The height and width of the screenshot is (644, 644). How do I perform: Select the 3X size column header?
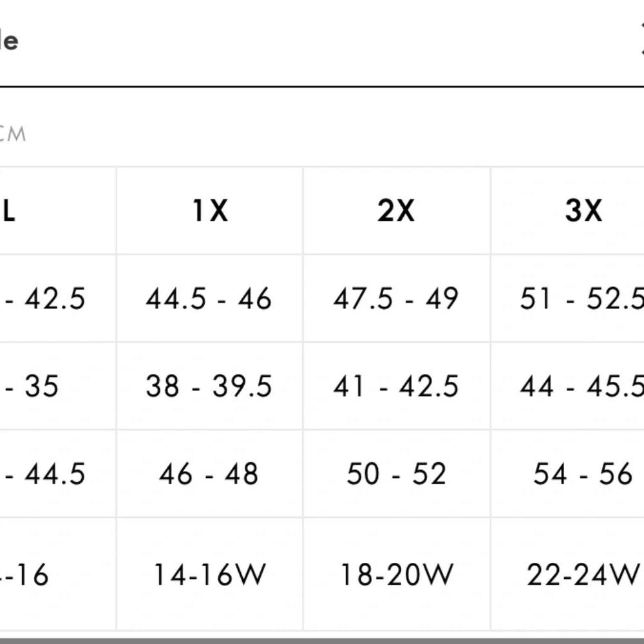pyautogui.click(x=583, y=211)
